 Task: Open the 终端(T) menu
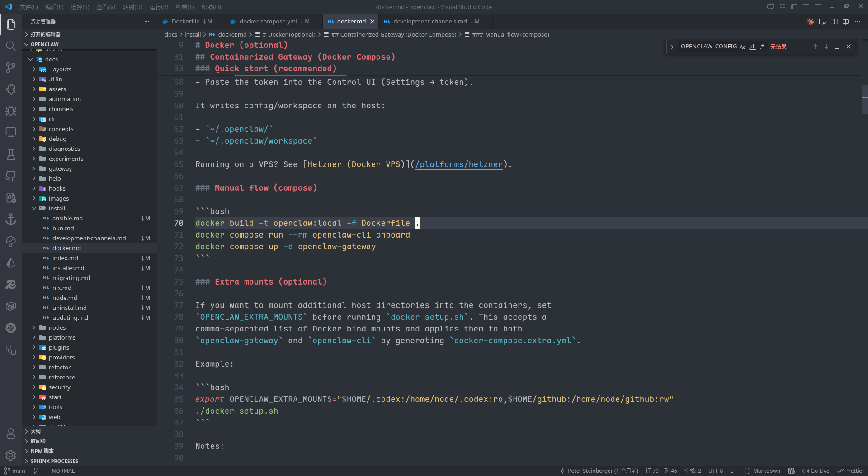point(184,7)
